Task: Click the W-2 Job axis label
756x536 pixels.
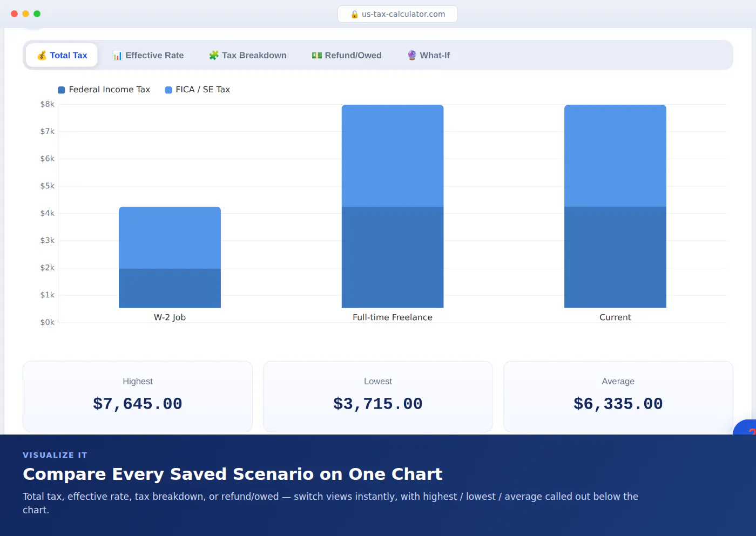Action: (170, 317)
